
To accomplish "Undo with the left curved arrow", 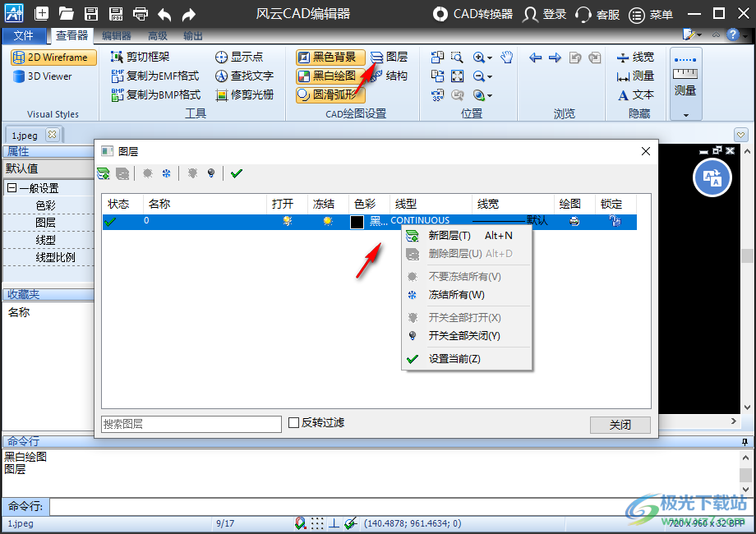I will pyautogui.click(x=164, y=15).
